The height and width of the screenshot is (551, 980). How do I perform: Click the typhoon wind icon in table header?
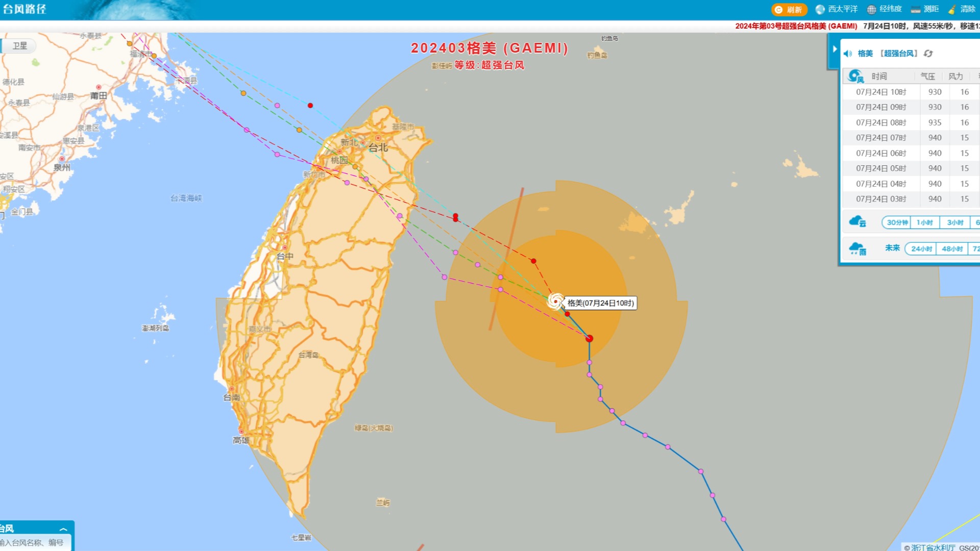coord(856,77)
